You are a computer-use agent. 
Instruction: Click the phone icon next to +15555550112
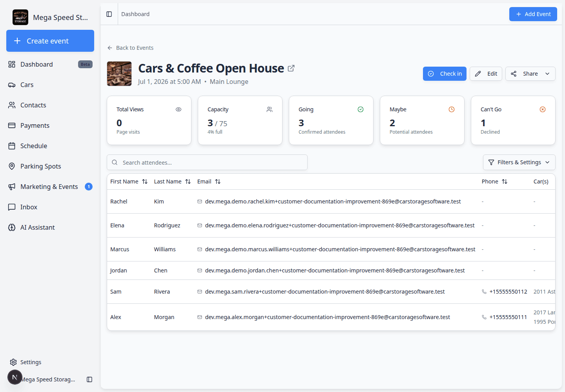pos(484,292)
